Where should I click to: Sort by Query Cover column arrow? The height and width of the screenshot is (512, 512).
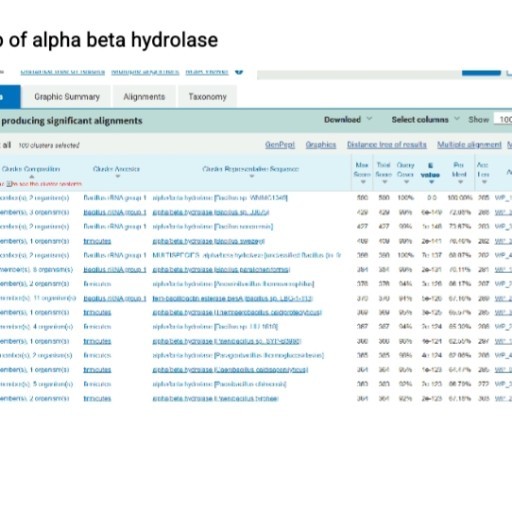(x=406, y=182)
